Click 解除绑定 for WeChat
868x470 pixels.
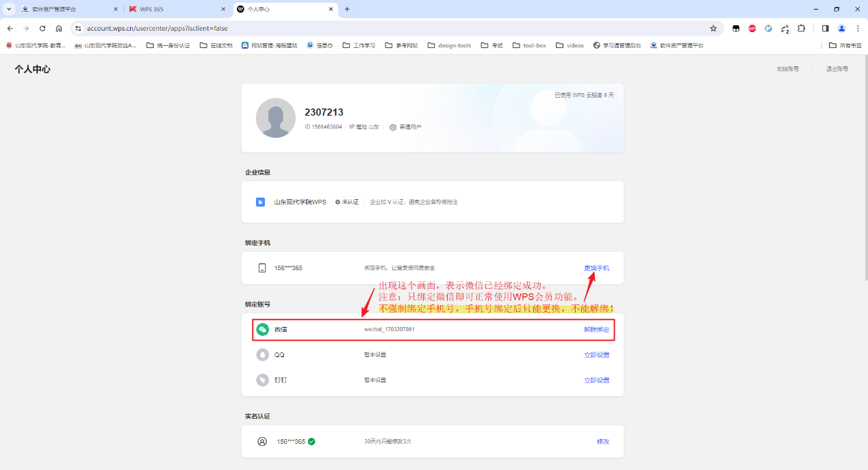click(596, 330)
